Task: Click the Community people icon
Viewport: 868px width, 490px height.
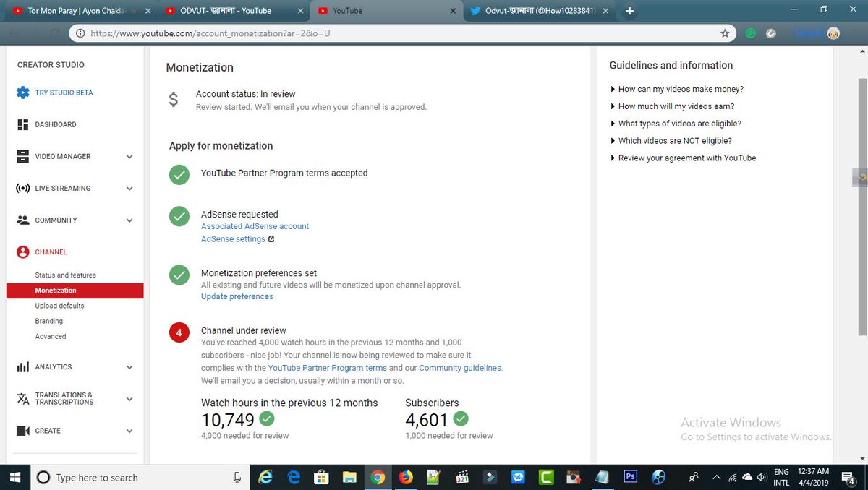Action: coord(22,220)
